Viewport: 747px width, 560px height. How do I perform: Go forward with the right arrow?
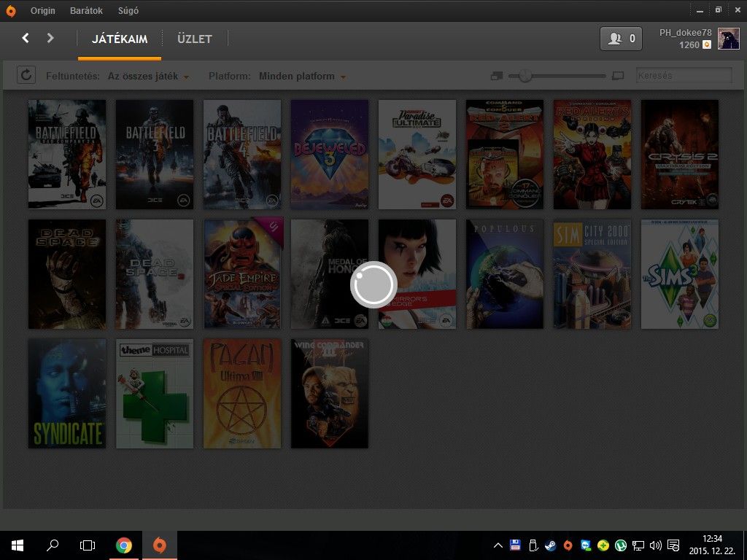[50, 38]
